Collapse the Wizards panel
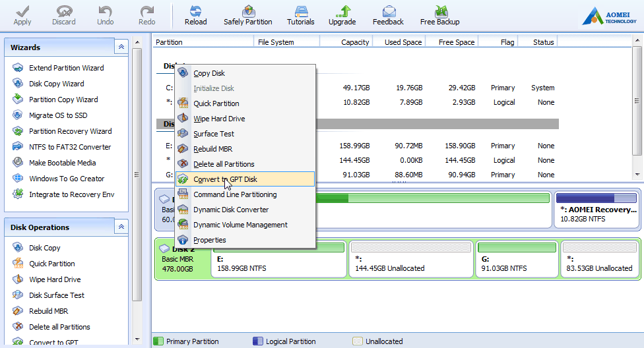This screenshot has height=348, width=644. pyautogui.click(x=121, y=47)
